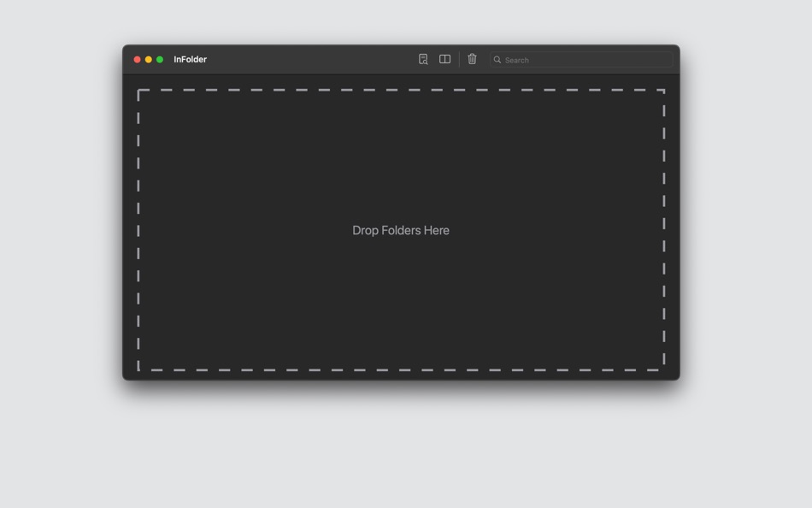Switch layout using the column view icon

tap(445, 59)
